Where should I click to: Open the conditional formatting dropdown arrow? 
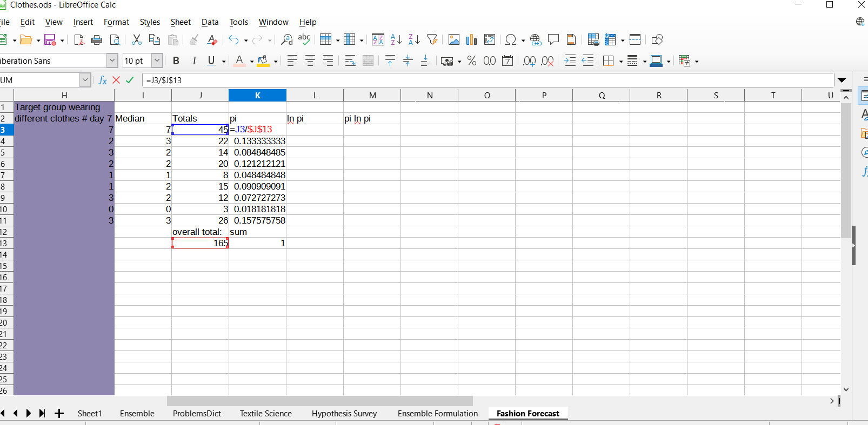tap(697, 62)
